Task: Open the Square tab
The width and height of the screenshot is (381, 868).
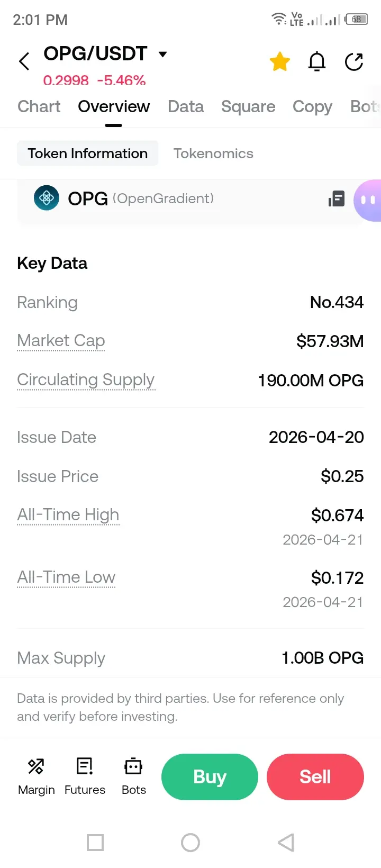Action: click(x=248, y=106)
